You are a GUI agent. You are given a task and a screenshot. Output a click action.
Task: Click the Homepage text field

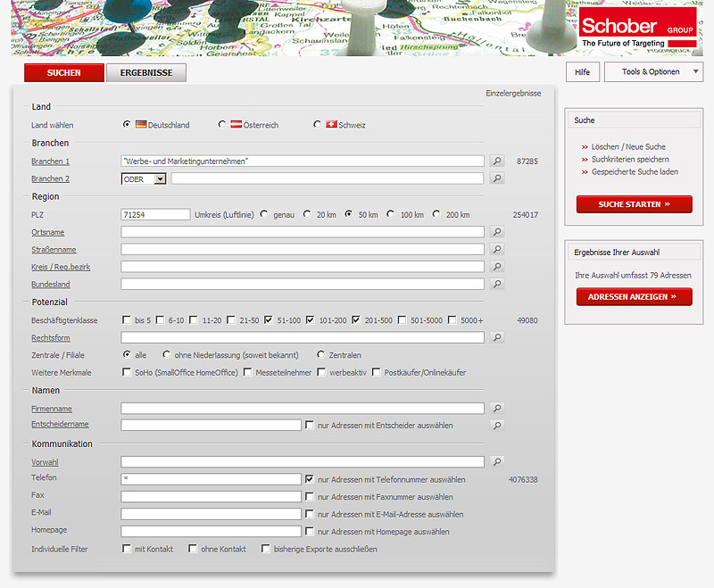[211, 531]
